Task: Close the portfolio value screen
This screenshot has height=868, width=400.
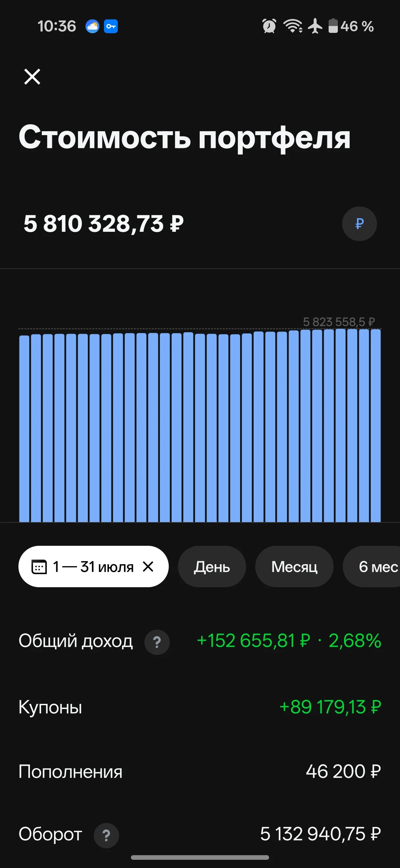Action: pos(32,77)
